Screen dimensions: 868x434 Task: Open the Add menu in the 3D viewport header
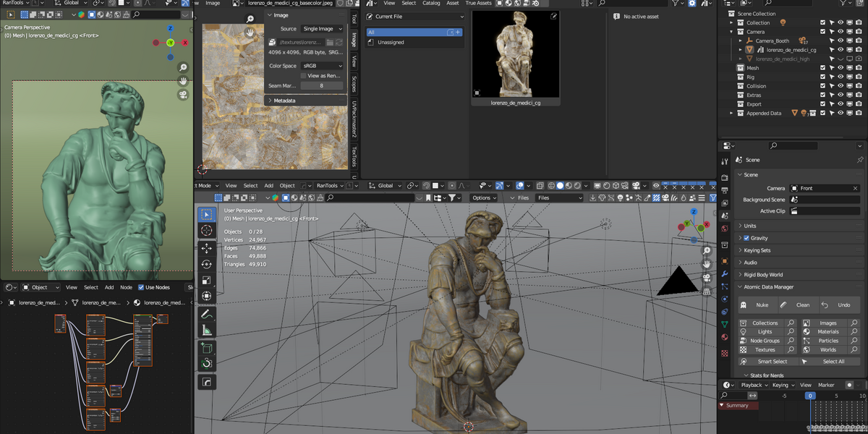[x=268, y=186]
